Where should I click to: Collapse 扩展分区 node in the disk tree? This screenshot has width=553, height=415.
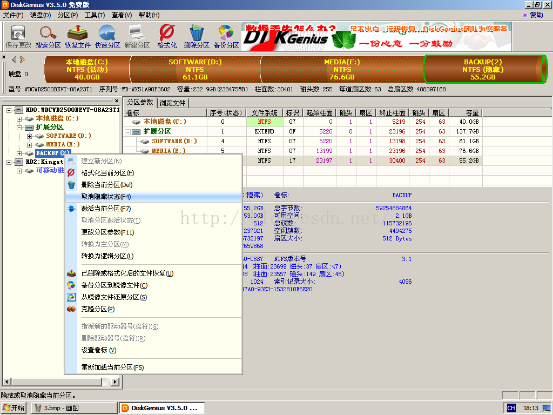pyautogui.click(x=20, y=127)
